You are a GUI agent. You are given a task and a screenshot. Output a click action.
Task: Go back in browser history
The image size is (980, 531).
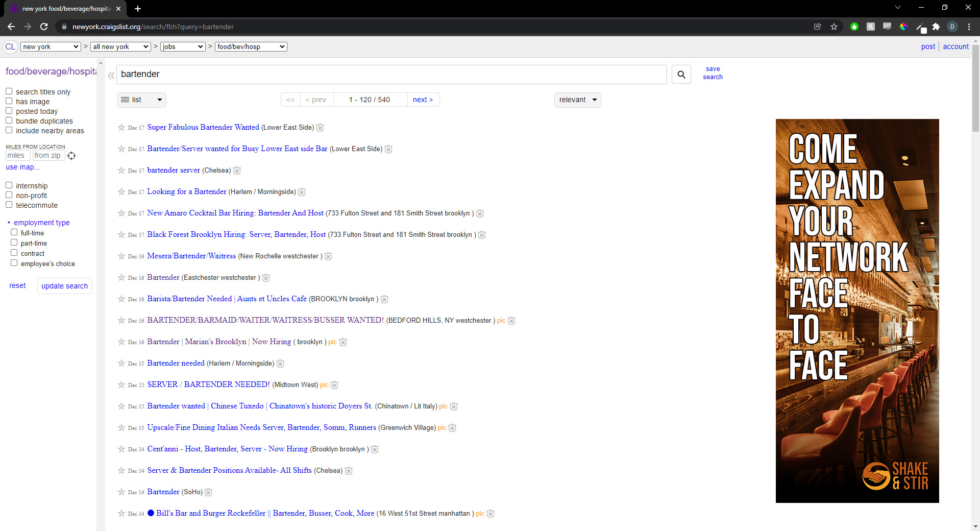click(x=11, y=27)
